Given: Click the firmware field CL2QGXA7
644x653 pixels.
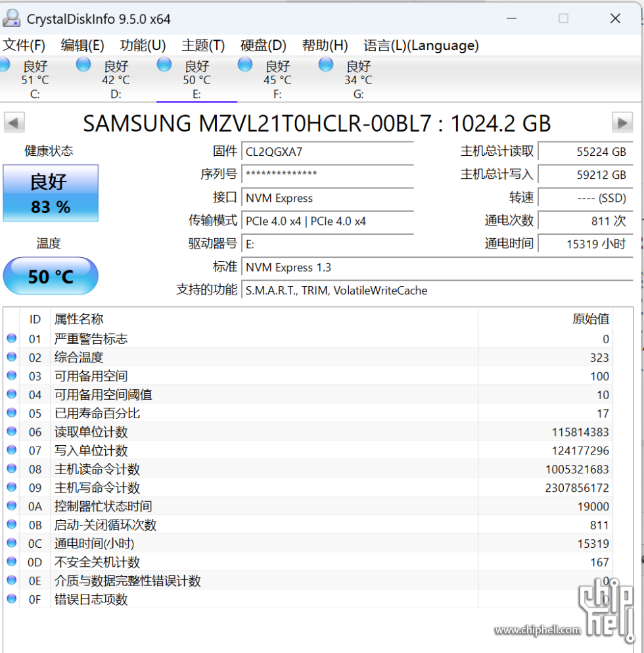Looking at the screenshot, I should point(327,152).
